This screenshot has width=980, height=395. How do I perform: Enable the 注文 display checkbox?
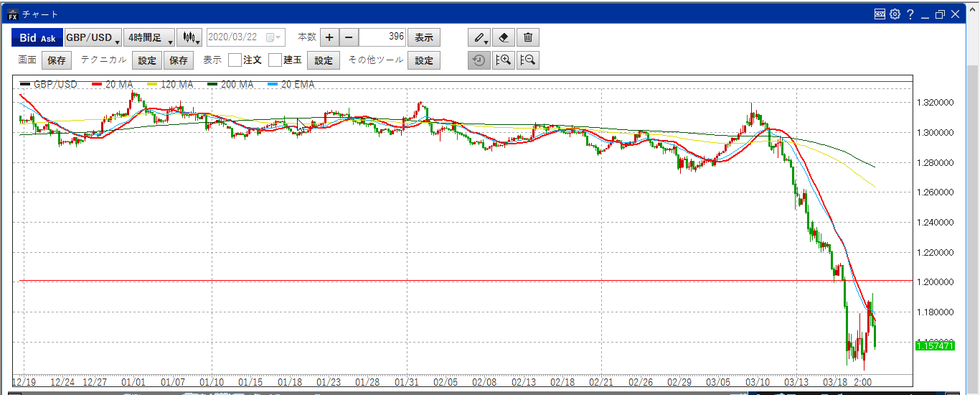pos(235,60)
